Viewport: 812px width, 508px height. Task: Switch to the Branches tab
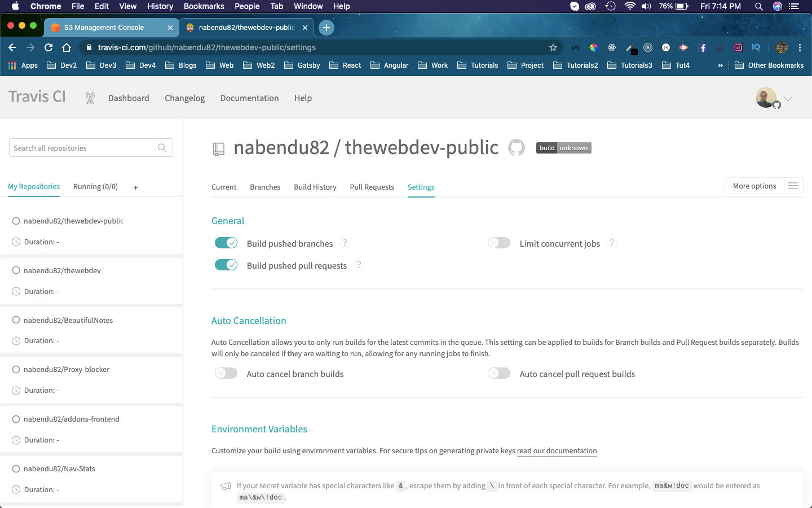(265, 187)
